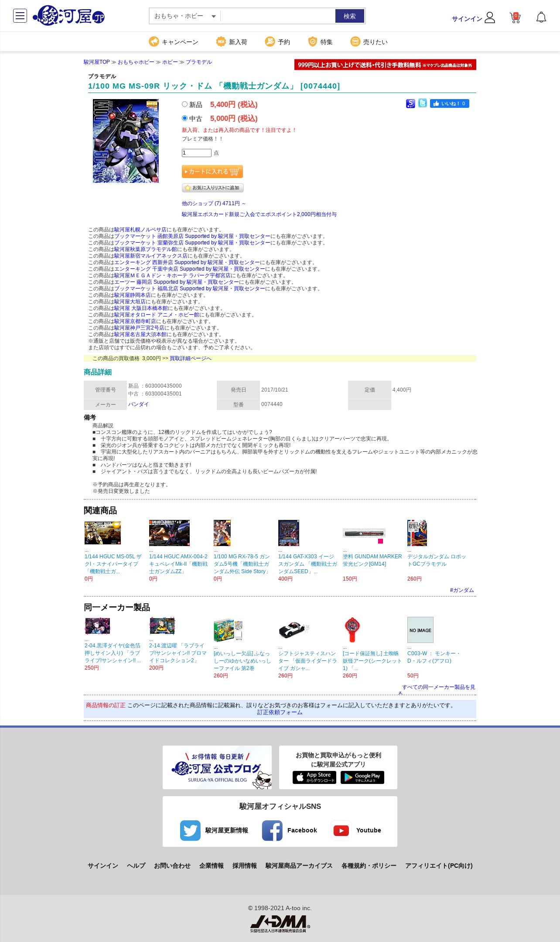Open the おもちゃホビー breadcrumb link
The image size is (560, 942).
136,62
